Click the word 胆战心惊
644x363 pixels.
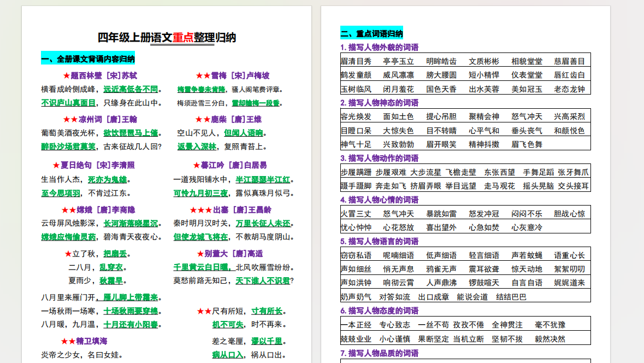click(x=569, y=214)
